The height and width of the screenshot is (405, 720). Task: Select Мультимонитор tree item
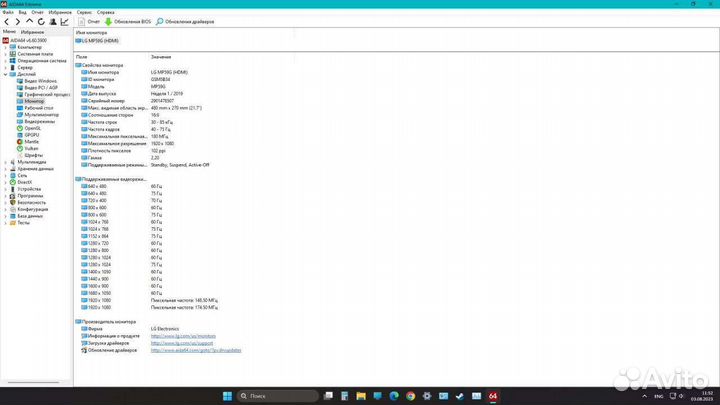(x=38, y=115)
